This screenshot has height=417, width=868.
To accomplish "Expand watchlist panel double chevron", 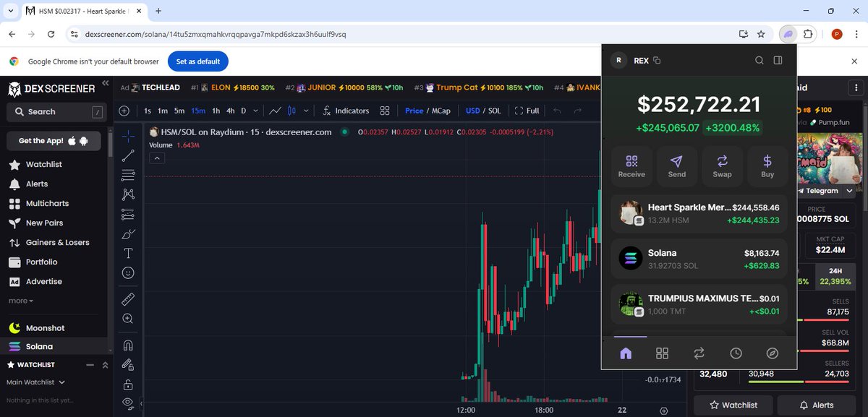I will (105, 365).
